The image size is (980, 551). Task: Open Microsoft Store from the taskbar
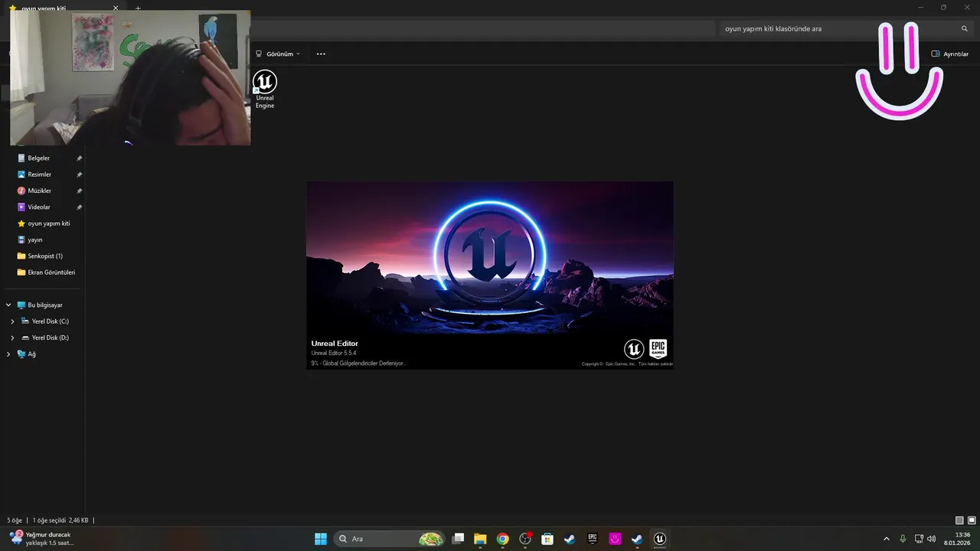click(547, 539)
